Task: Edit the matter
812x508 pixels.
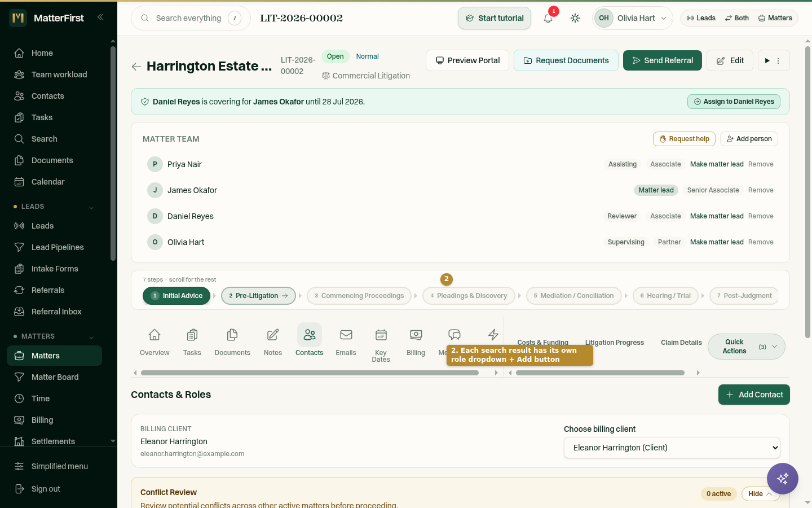Action: 730,60
